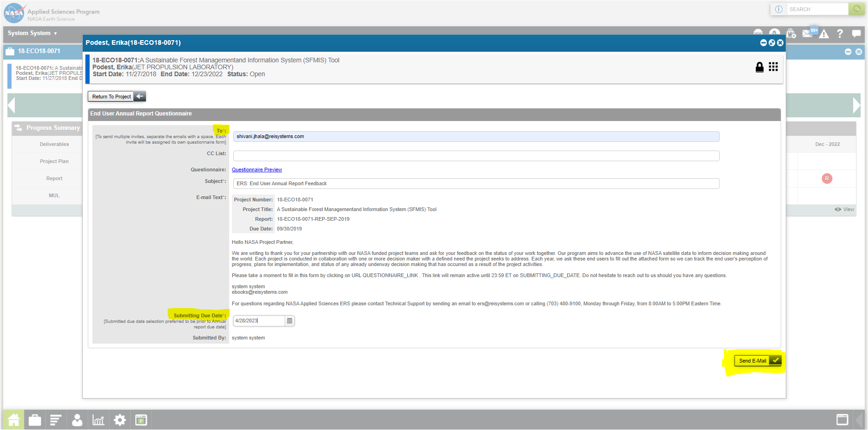Open the chart analytics icon in bottom bar
Viewport: 868px width, 430px height.
[98, 420]
